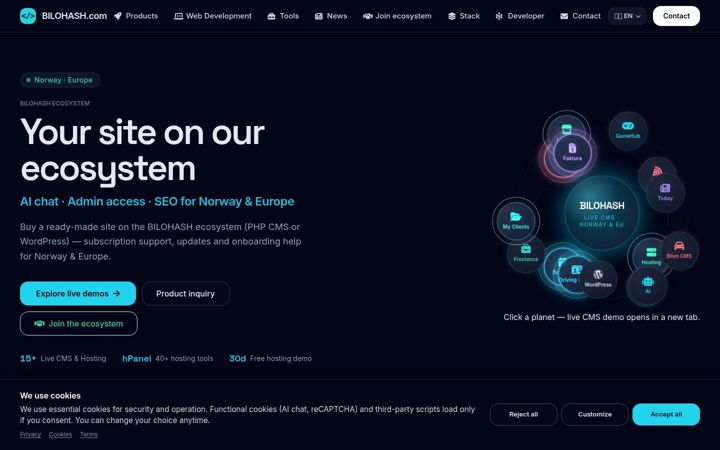
Task: Click the shop storefront planet above Faktura
Action: tap(567, 127)
